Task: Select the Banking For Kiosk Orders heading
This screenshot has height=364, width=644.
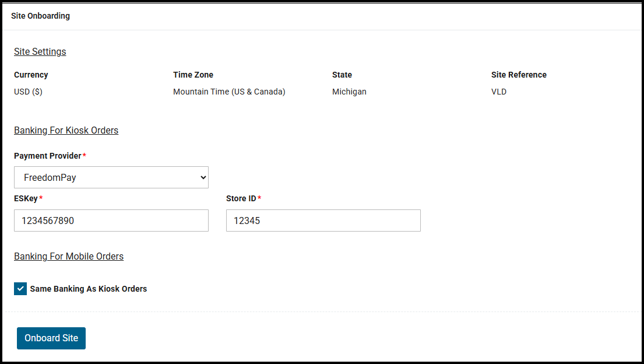Action: pos(66,130)
